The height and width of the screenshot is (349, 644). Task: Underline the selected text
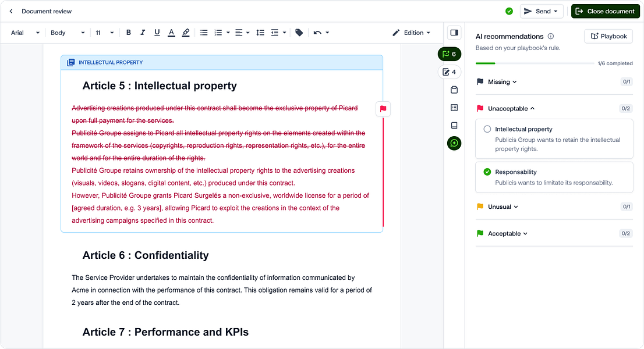157,33
